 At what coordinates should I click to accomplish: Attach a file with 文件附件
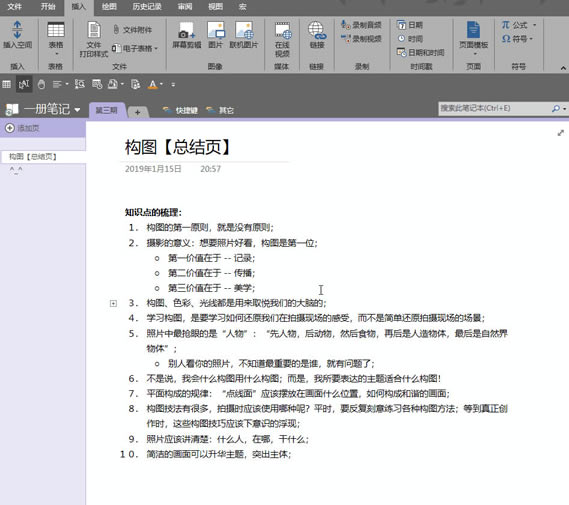[132, 29]
